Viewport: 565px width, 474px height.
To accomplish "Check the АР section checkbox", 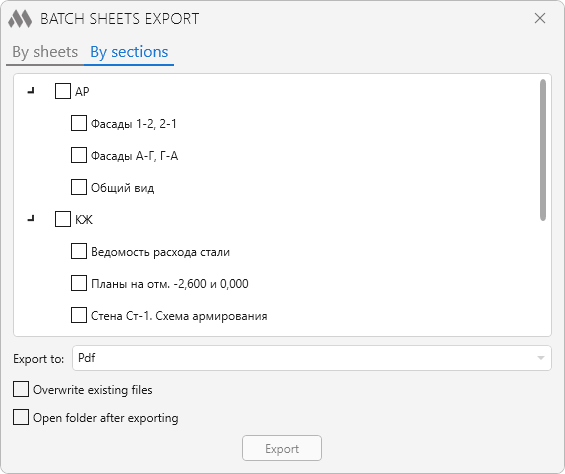I will click(63, 91).
